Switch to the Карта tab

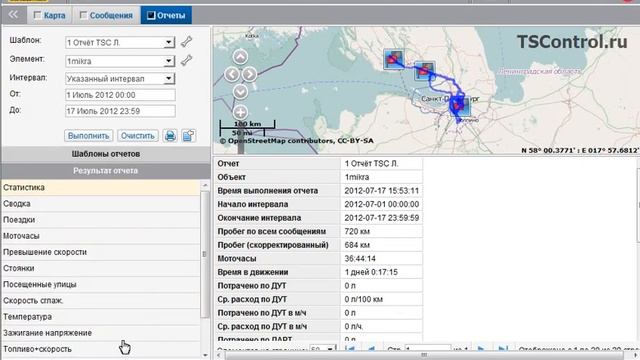(50, 16)
